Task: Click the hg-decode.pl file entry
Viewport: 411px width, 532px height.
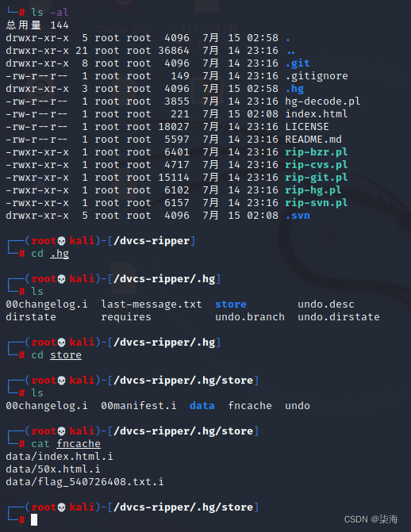Action: tap(323, 101)
